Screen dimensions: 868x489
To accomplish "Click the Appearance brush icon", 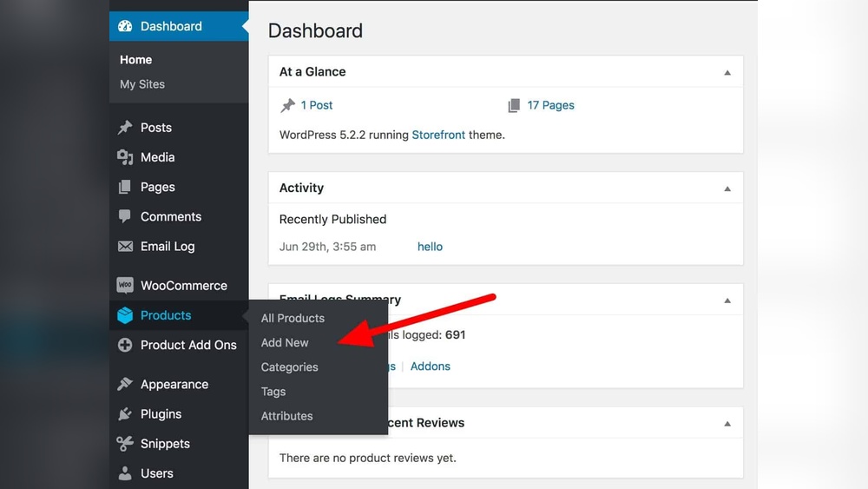I will click(125, 384).
